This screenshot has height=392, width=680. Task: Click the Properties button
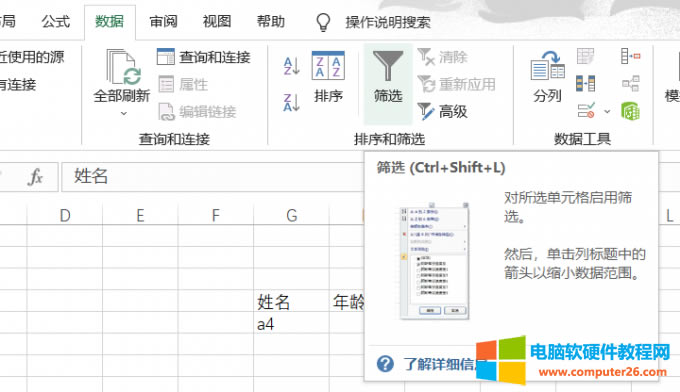tap(183, 84)
